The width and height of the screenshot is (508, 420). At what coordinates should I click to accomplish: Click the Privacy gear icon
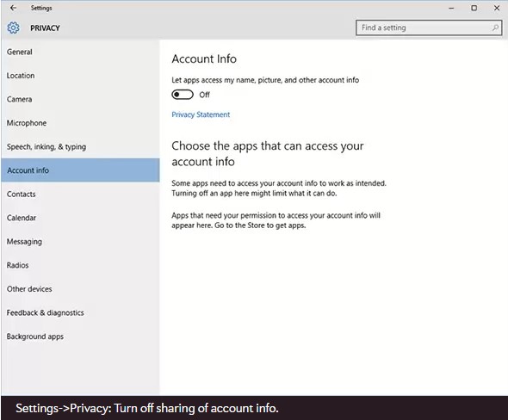coord(13,28)
